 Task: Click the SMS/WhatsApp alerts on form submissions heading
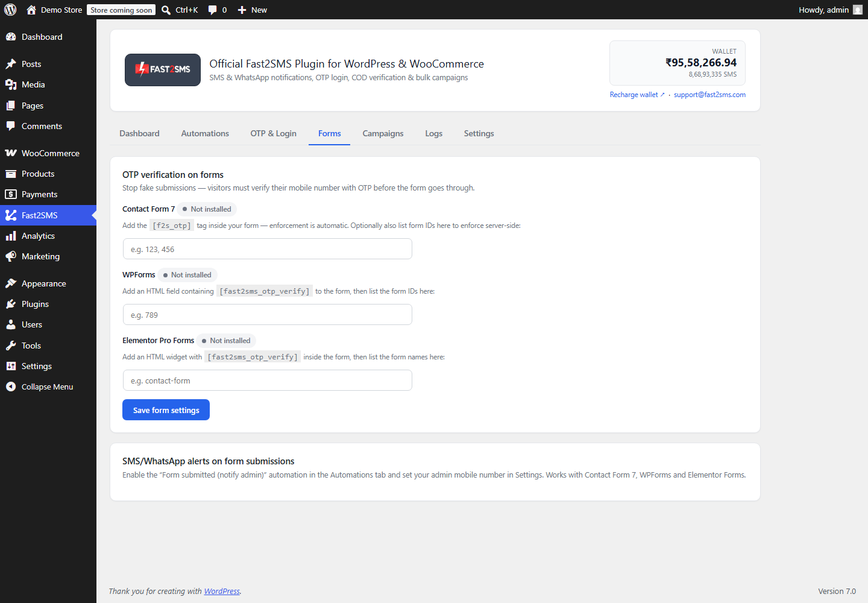pos(208,461)
